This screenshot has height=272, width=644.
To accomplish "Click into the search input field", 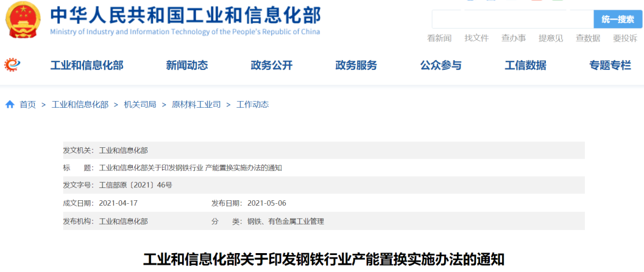I will 512,19.
